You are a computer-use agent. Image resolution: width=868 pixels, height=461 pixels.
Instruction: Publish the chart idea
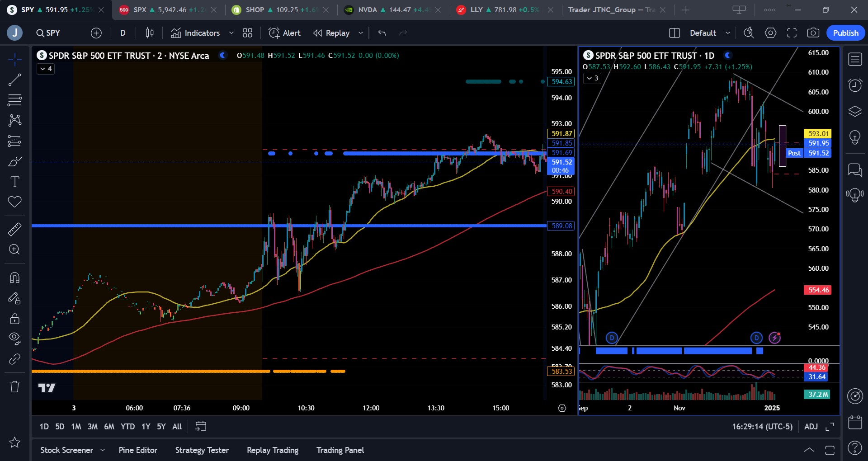point(845,33)
